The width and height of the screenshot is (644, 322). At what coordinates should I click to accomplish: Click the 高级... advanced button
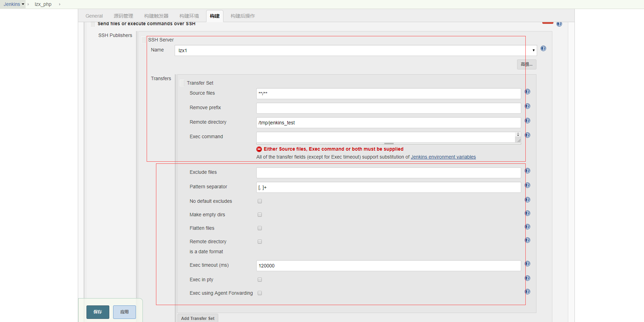527,64
